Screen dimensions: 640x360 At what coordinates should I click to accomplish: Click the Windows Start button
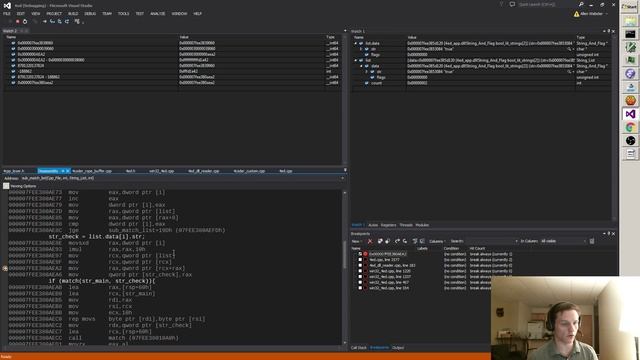coord(629,7)
